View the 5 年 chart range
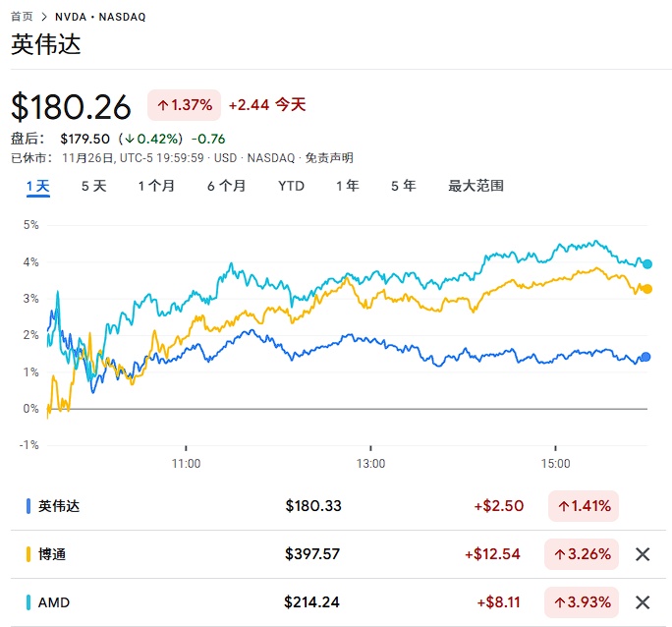The height and width of the screenshot is (627, 672). click(403, 186)
